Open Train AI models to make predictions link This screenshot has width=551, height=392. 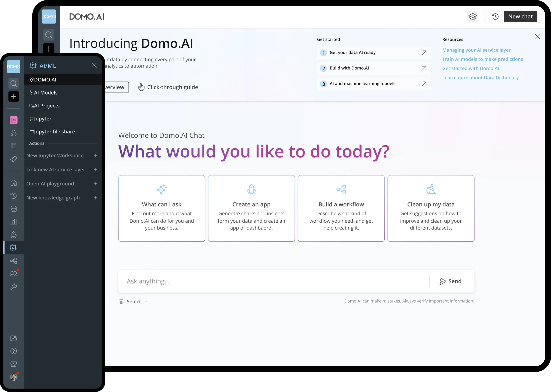[482, 59]
